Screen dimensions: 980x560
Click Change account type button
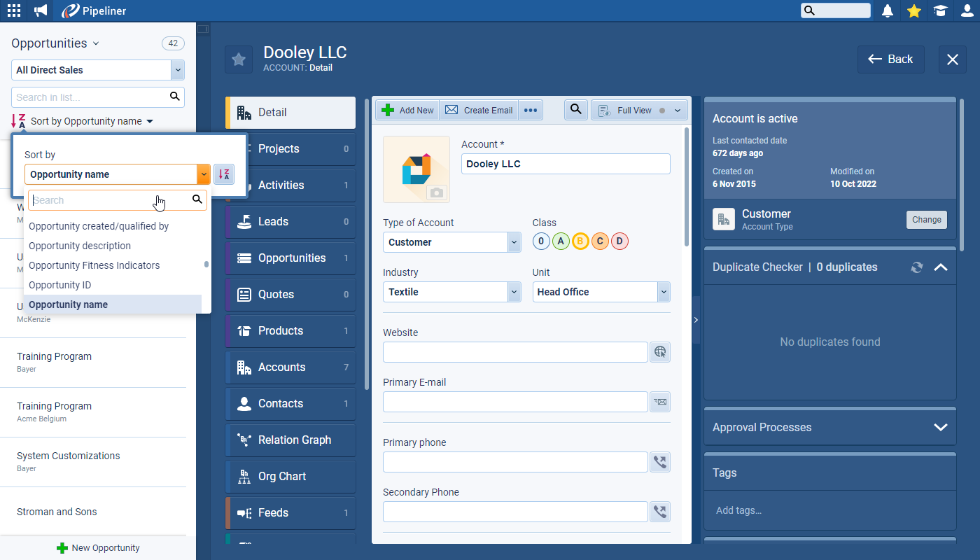[x=926, y=220]
